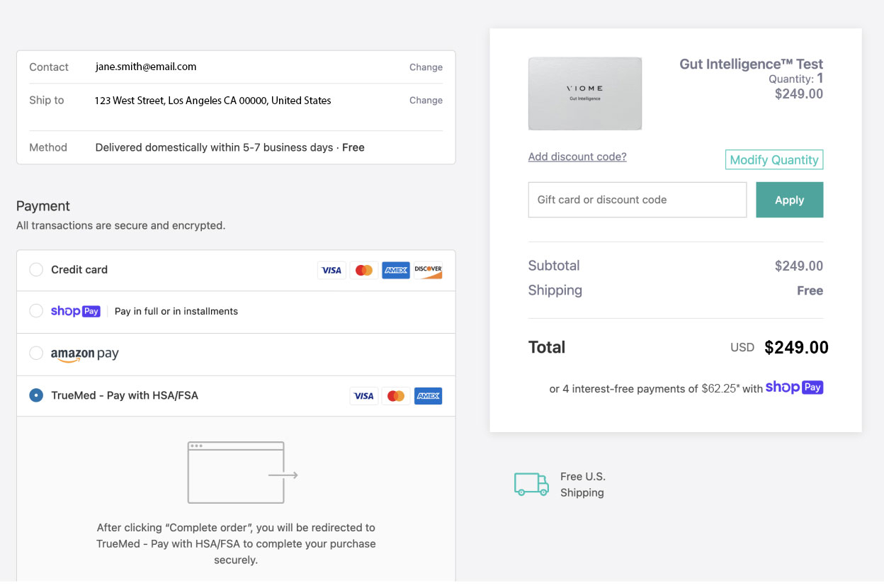The width and height of the screenshot is (884, 588).
Task: Select TrueMed HSA/FSA radio button
Action: point(36,395)
